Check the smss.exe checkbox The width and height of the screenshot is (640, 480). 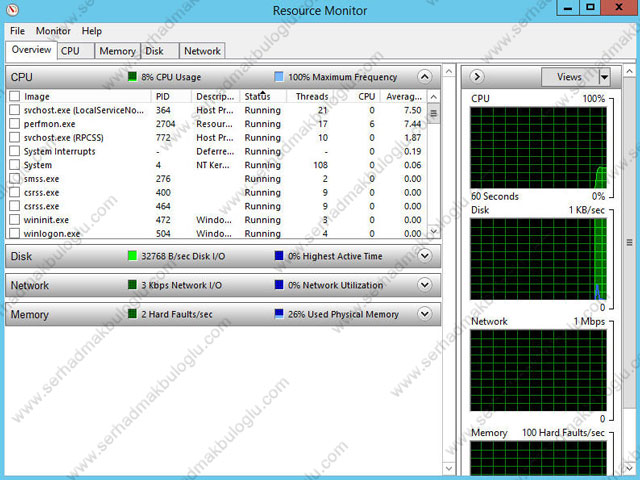pyautogui.click(x=14, y=179)
